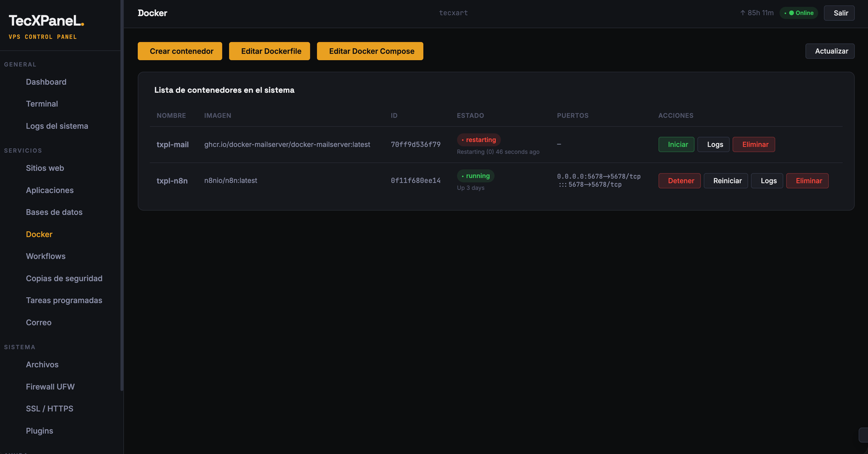868x454 pixels.
Task: Open Tareas programadas page
Action: [x=64, y=300]
